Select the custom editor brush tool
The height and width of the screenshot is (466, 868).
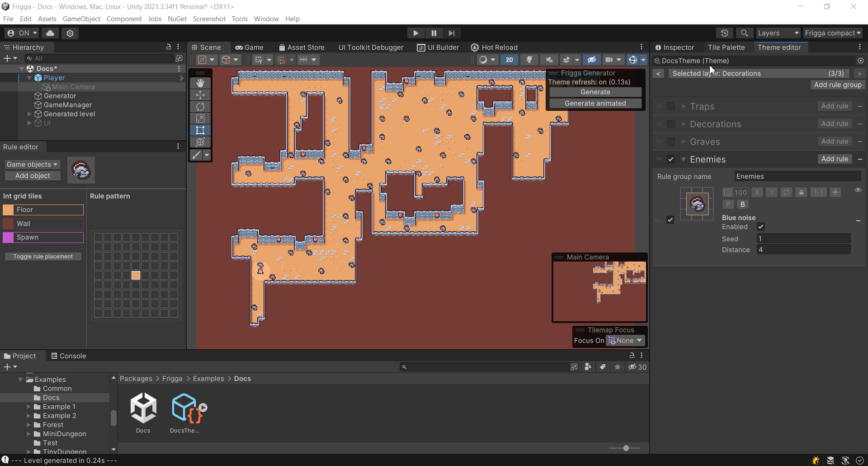tap(196, 155)
